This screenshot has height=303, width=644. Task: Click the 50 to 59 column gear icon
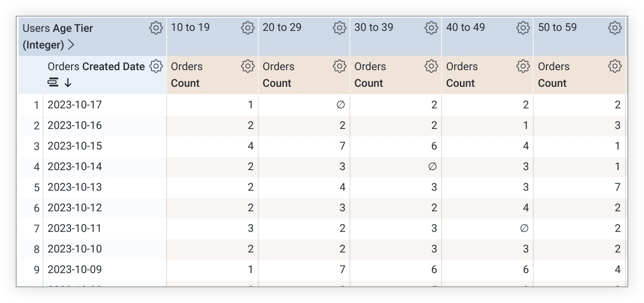tap(615, 28)
